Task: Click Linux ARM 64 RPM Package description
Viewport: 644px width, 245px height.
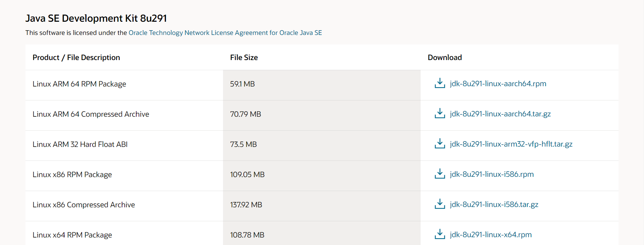Action: (79, 84)
